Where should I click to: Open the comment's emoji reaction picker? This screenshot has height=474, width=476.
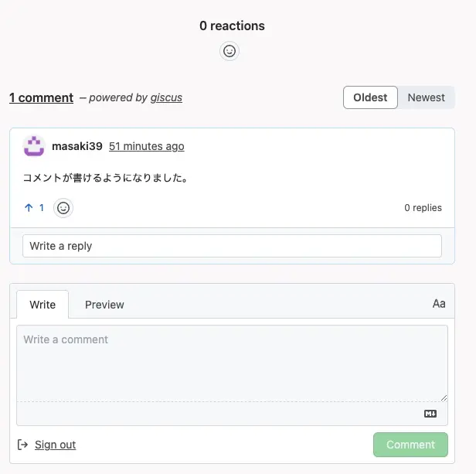click(x=63, y=207)
